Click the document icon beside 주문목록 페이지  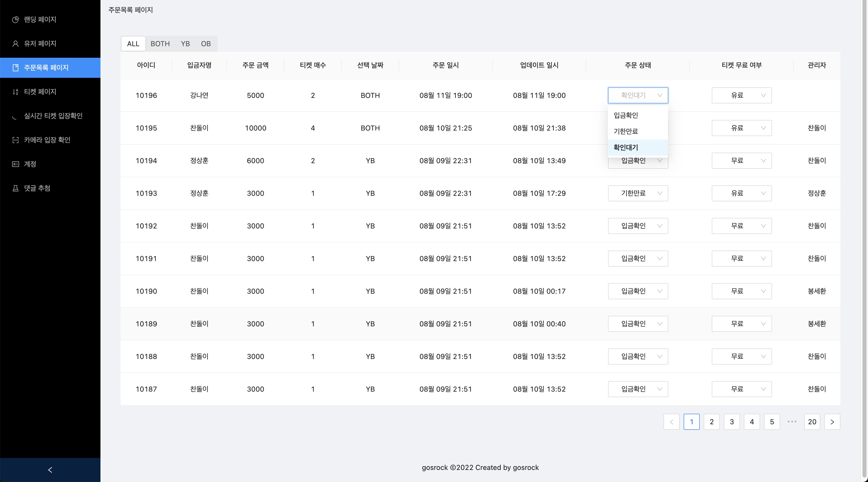point(16,68)
